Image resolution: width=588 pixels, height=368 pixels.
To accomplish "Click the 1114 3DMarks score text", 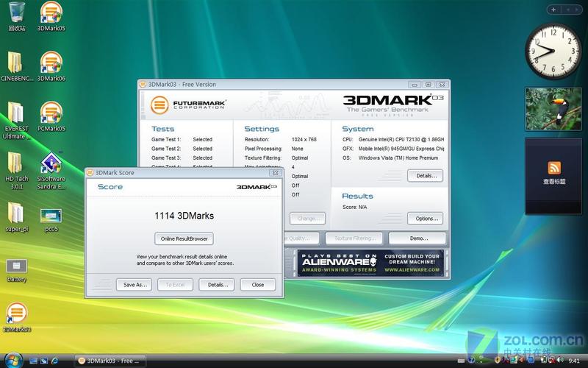I will click(184, 216).
